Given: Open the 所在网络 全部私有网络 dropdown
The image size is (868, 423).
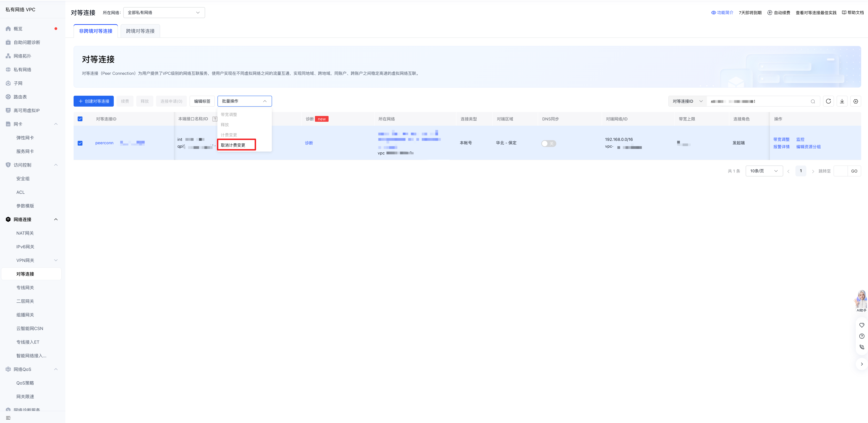Looking at the screenshot, I should [164, 13].
